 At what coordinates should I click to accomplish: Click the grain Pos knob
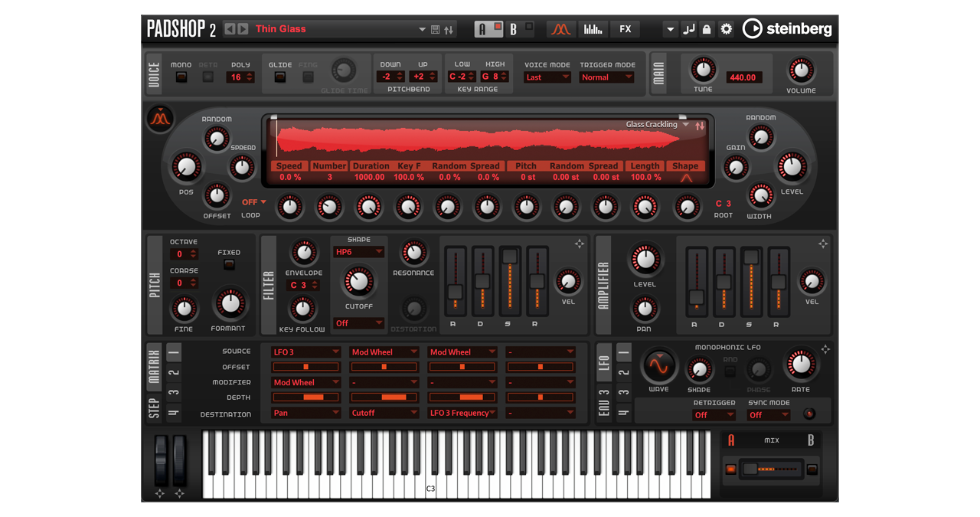186,167
